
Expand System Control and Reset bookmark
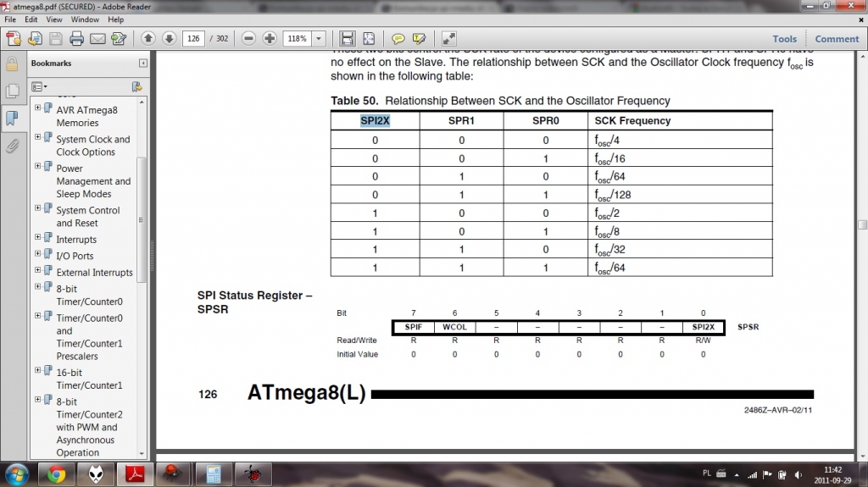tap(37, 208)
